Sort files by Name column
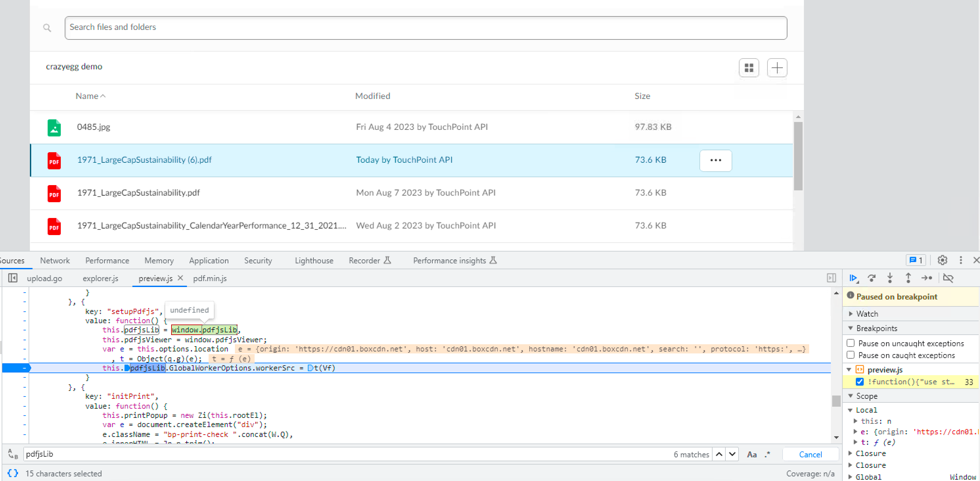Screen dimensions: 980x481 click(91, 96)
